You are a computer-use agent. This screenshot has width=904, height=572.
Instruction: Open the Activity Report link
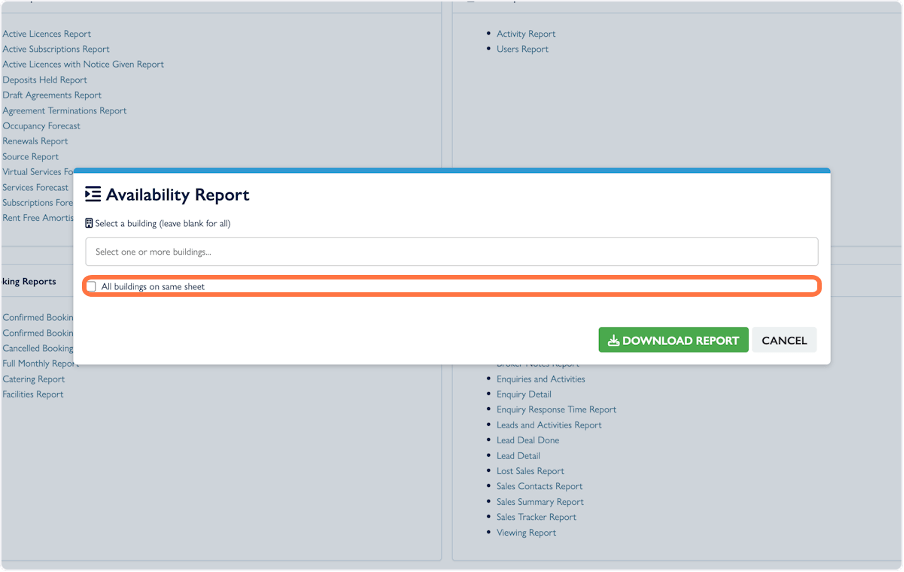coord(526,34)
